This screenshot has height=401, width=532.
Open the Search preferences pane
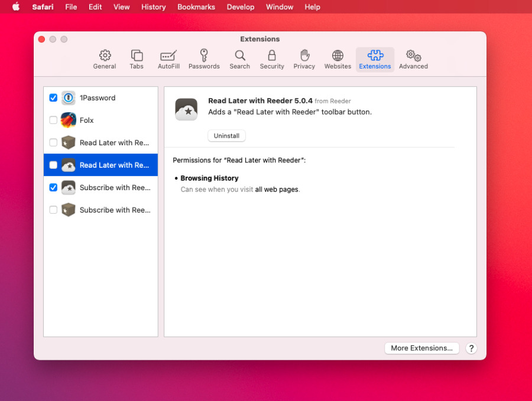coord(239,59)
